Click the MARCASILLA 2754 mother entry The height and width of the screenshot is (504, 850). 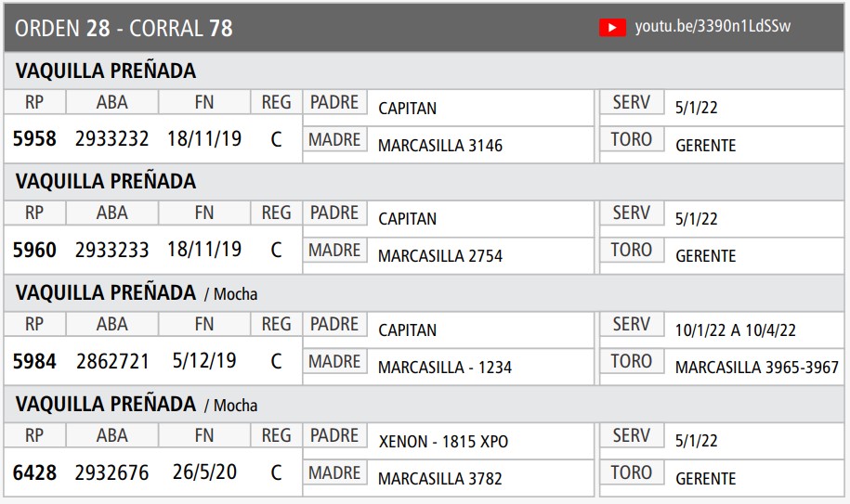click(439, 256)
